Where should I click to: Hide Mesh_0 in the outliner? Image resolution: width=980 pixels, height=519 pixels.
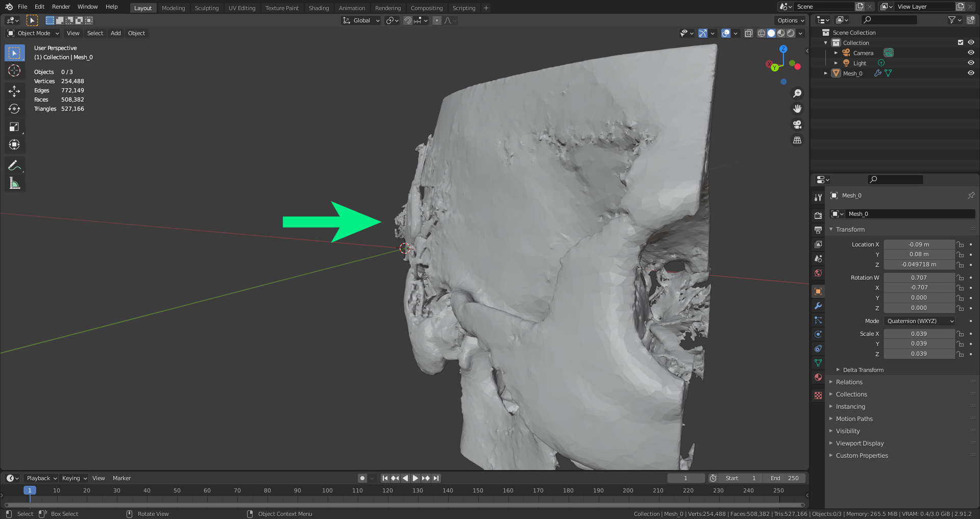click(971, 73)
